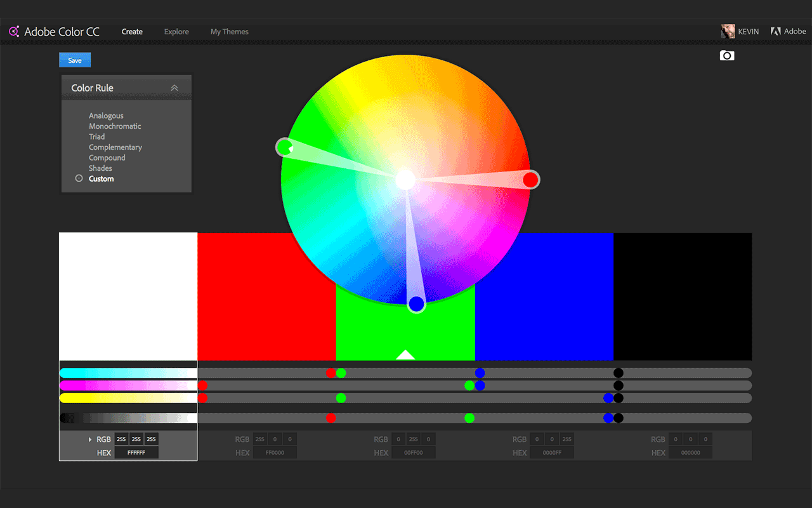Open the My Themes tab

[230, 32]
